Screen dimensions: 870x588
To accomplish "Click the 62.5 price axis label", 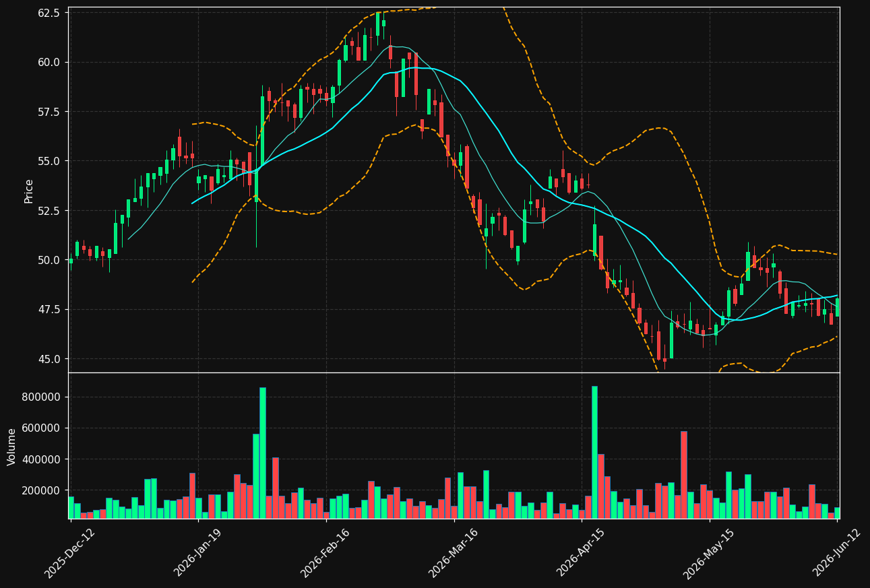I will click(x=49, y=13).
